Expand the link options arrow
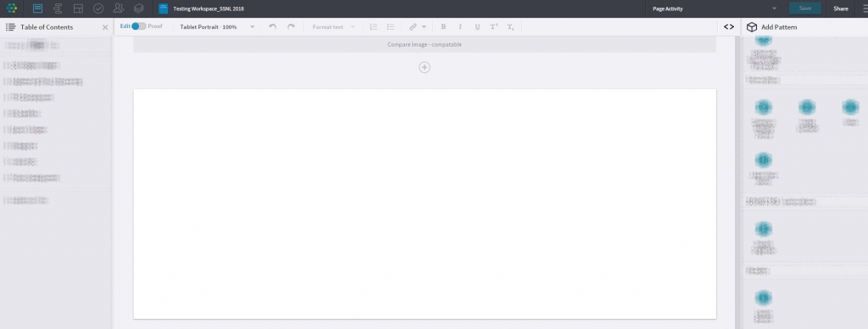This screenshot has width=868, height=329. click(x=424, y=26)
